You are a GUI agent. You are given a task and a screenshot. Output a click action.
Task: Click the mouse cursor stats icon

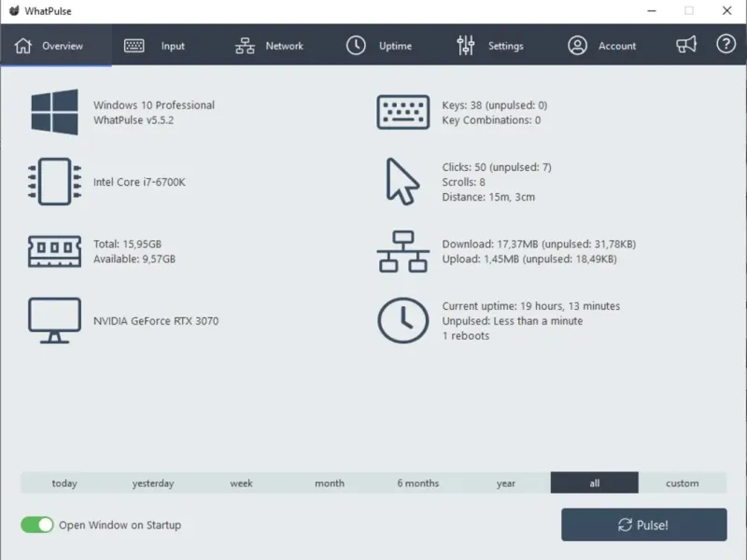[402, 181]
